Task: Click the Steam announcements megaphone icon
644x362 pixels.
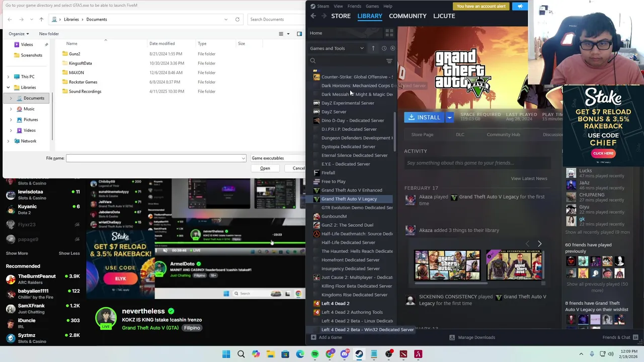Action: coord(520,6)
